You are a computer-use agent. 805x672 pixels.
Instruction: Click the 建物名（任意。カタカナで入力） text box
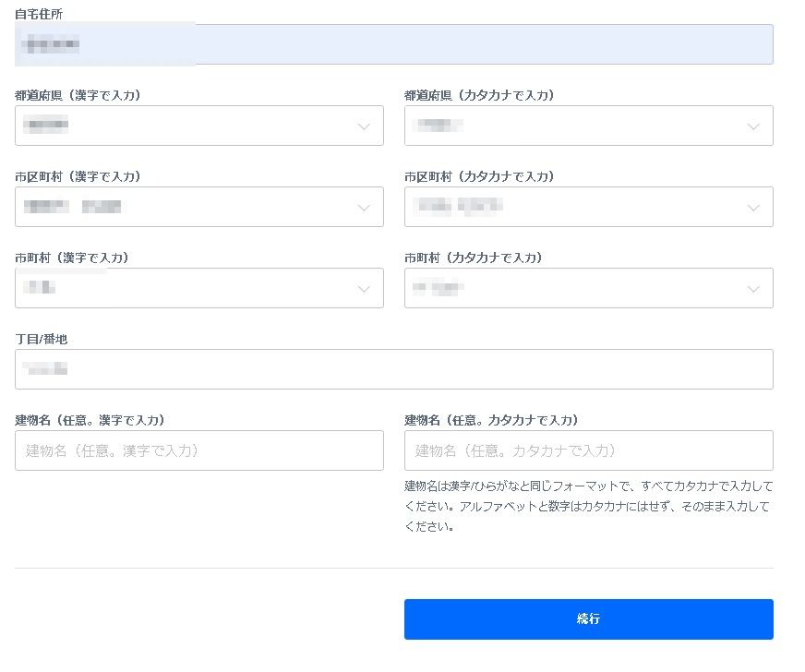coord(588,450)
